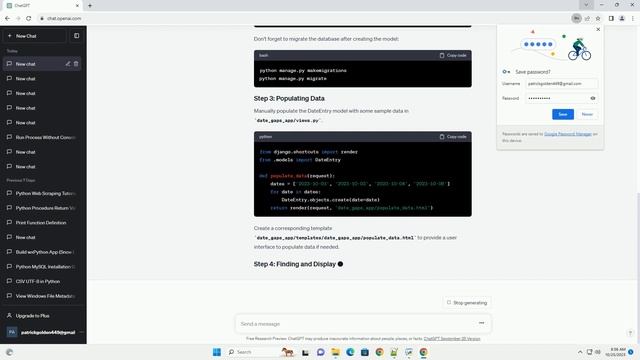The image size is (640, 360).
Task: Delete the selected chat with the trash icon
Action: click(76, 64)
